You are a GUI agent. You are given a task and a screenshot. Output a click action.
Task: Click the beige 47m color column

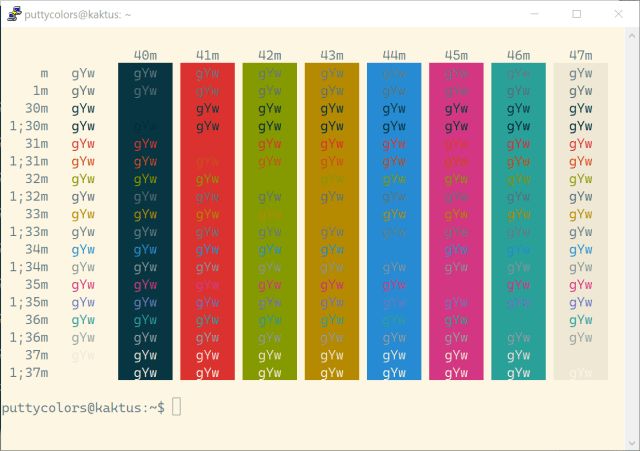[580, 221]
